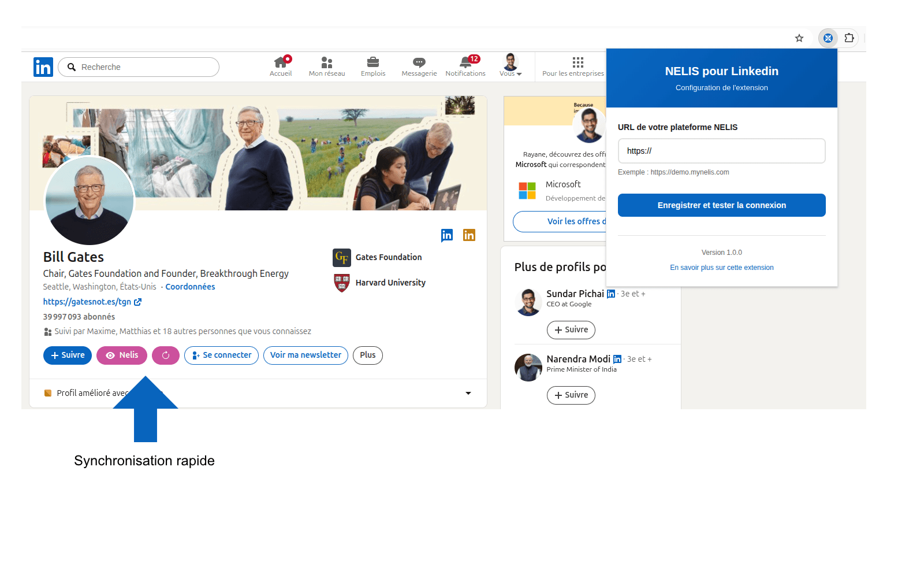Click Narendra Modi avatar photo
Viewport: 924px width, 578px height.
(x=528, y=368)
